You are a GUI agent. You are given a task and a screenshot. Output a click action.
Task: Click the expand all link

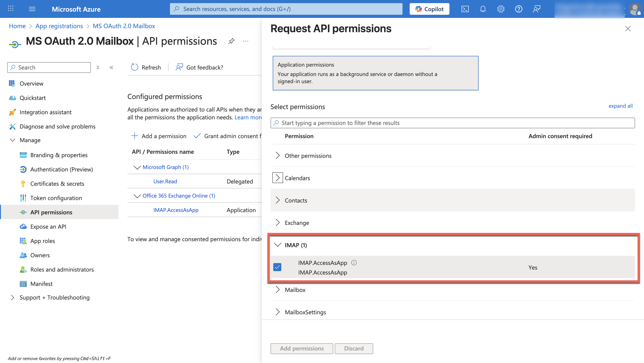[x=620, y=106]
